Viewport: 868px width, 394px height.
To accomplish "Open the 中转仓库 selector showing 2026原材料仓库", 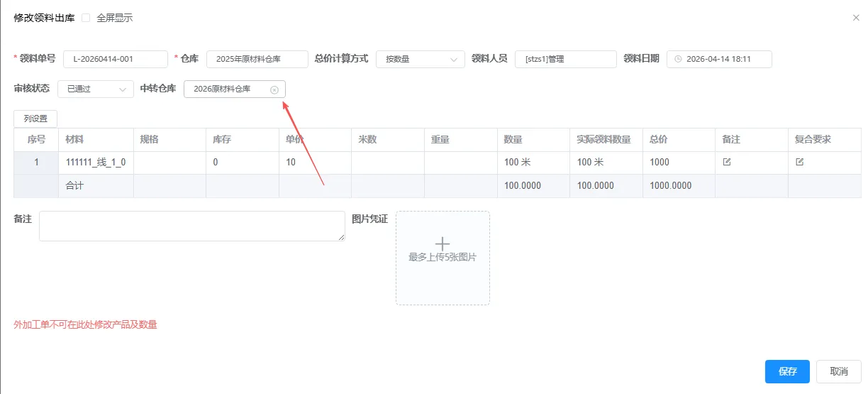I will [x=227, y=89].
